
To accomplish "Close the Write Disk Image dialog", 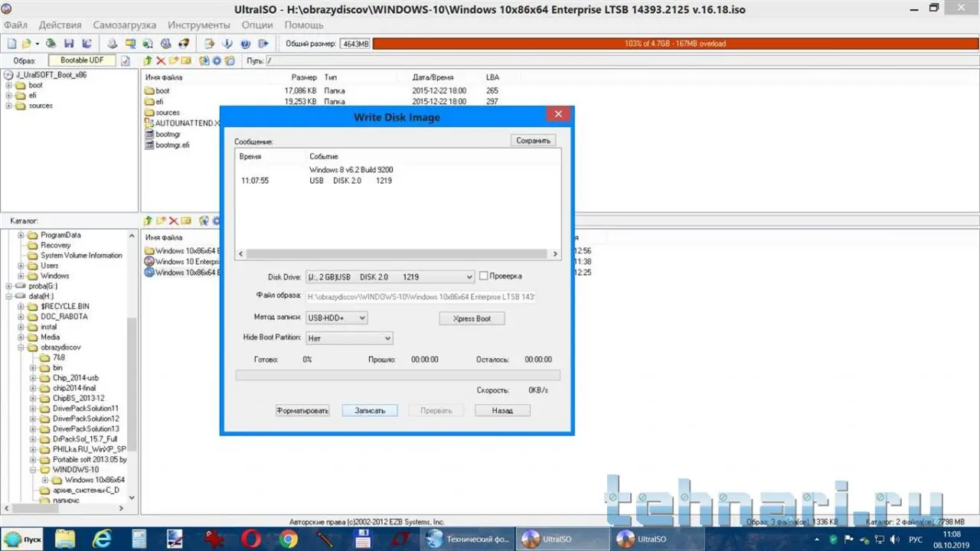I will pyautogui.click(x=558, y=115).
